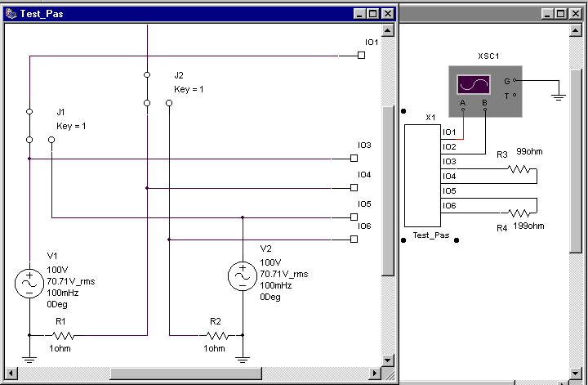Click the R2 1ohm resistor symbol
588x385 pixels.
click(216, 335)
